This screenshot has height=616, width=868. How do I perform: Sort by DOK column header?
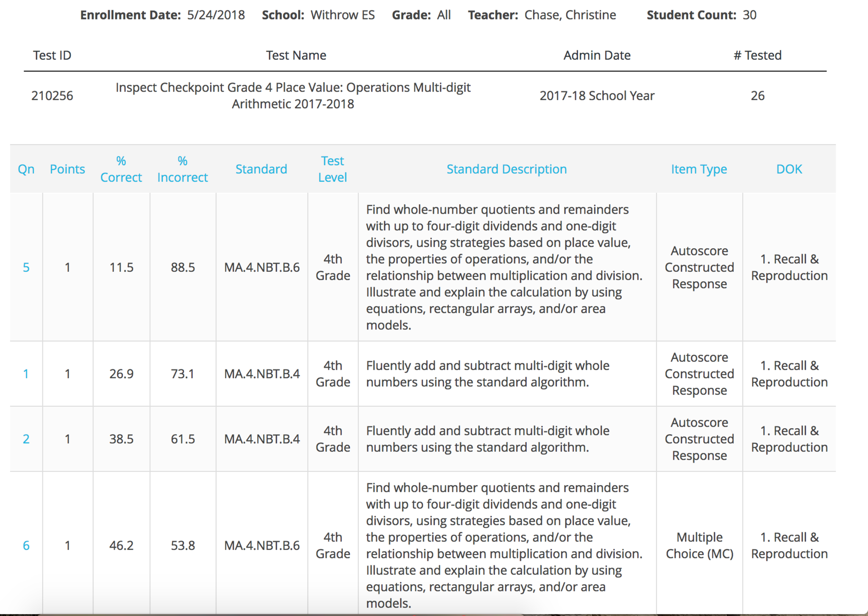point(789,169)
